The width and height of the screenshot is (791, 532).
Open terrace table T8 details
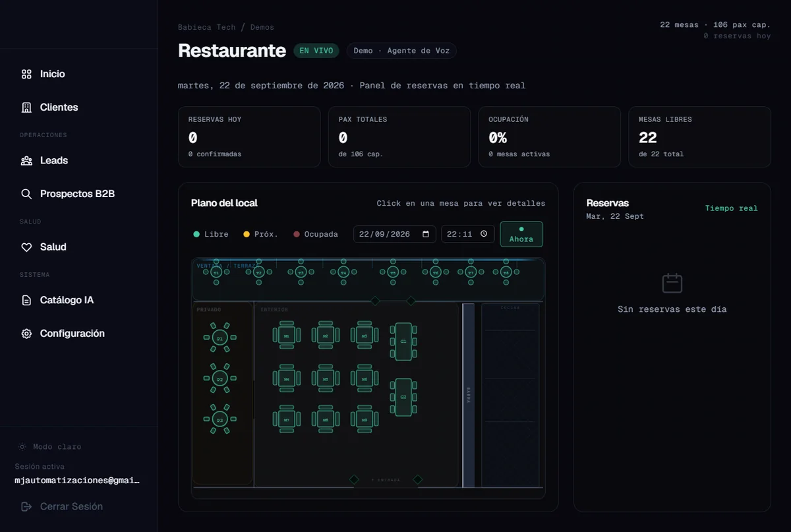[506, 272]
